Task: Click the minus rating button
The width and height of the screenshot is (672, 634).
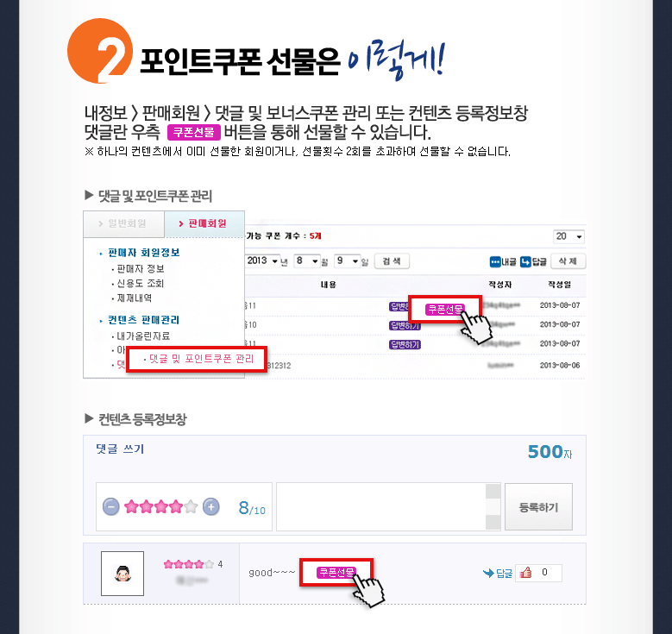Action: (111, 506)
